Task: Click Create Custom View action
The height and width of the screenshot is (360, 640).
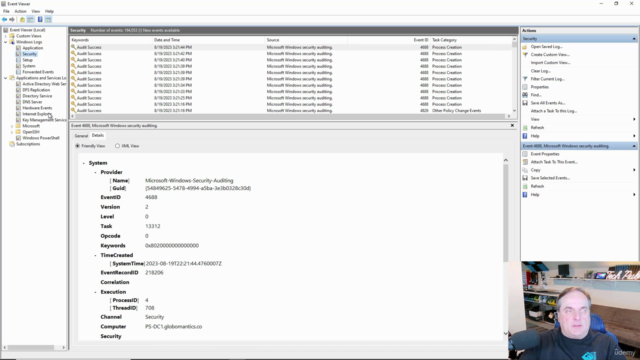Action: pyautogui.click(x=550, y=55)
